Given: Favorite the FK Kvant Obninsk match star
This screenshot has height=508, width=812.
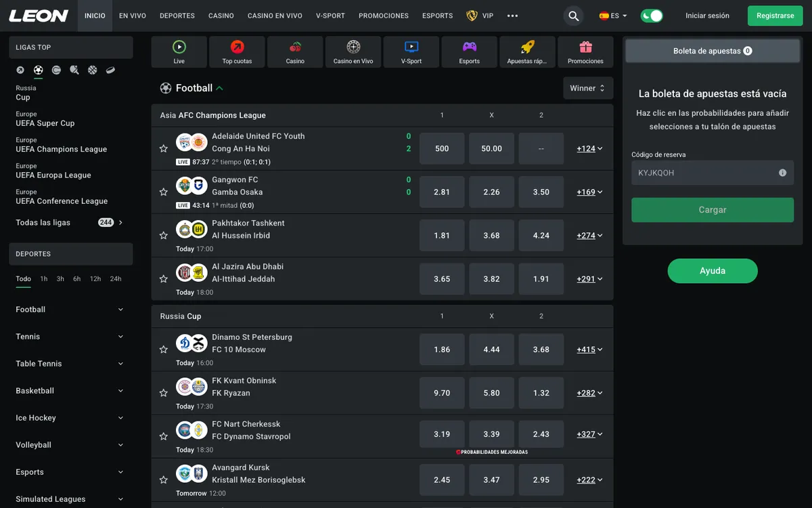Looking at the screenshot, I should pos(163,393).
